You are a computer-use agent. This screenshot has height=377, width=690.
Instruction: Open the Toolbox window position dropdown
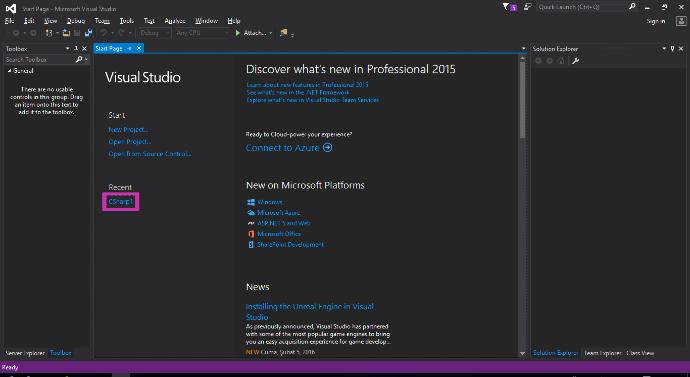[67, 48]
